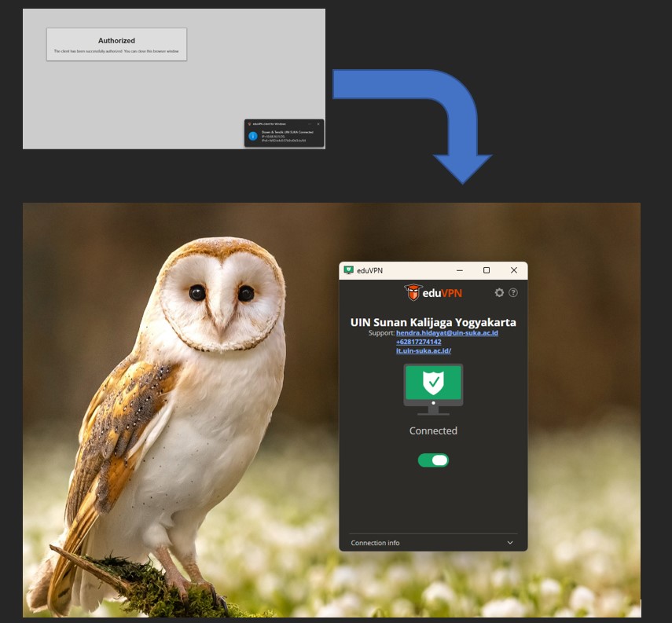Click support phone number +62817274142
The image size is (672, 623).
pos(419,342)
